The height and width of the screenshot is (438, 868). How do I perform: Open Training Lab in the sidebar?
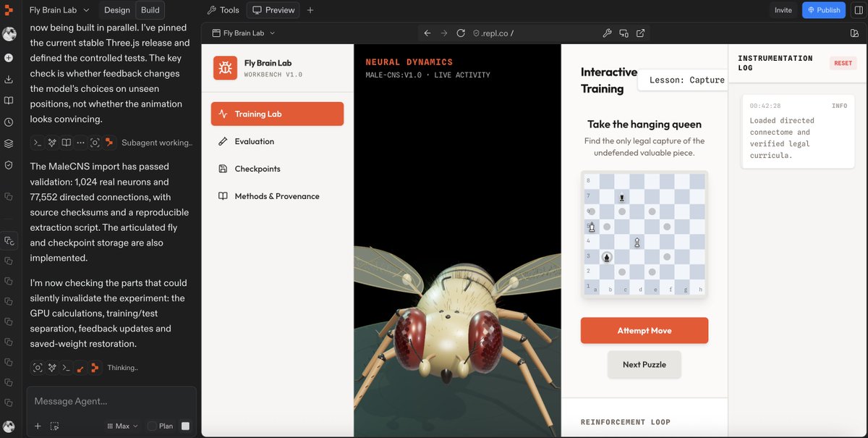[277, 114]
